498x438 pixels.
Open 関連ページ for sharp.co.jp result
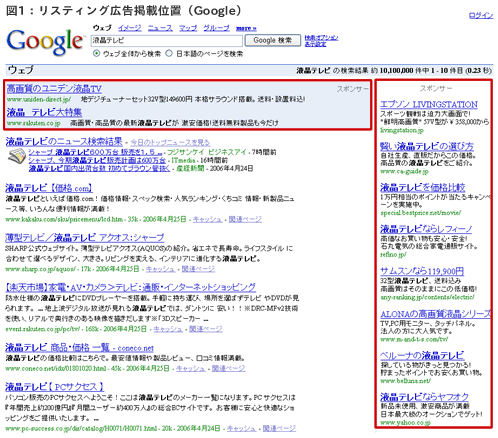point(198,269)
